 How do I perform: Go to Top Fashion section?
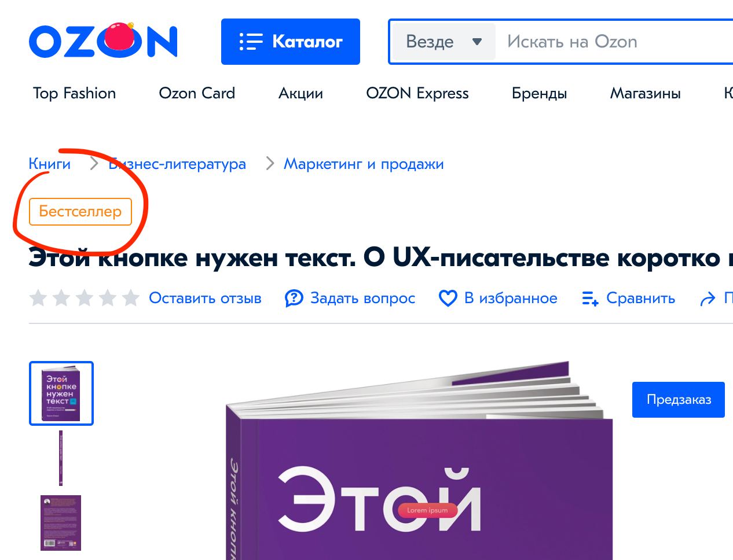point(74,93)
